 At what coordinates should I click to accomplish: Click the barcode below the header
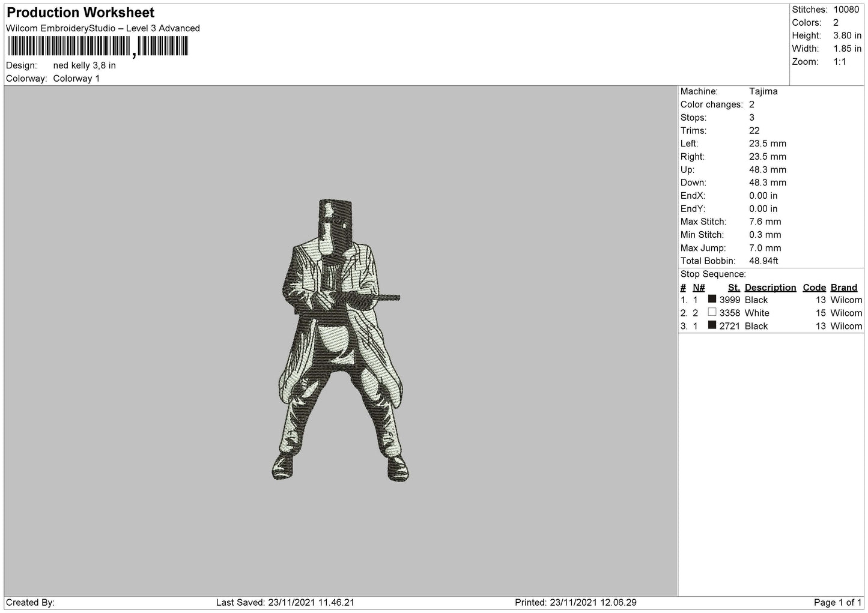pyautogui.click(x=99, y=46)
